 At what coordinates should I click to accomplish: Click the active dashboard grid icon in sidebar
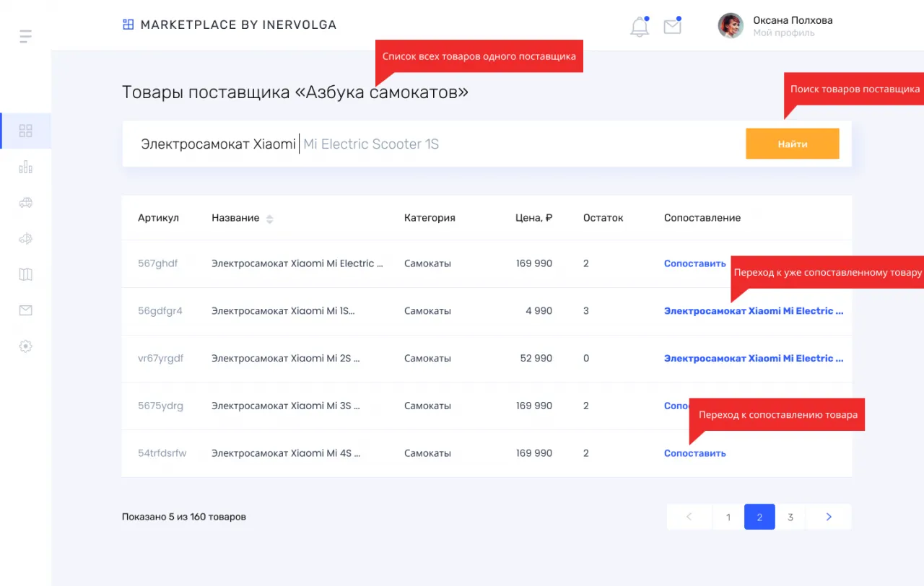[x=25, y=131]
